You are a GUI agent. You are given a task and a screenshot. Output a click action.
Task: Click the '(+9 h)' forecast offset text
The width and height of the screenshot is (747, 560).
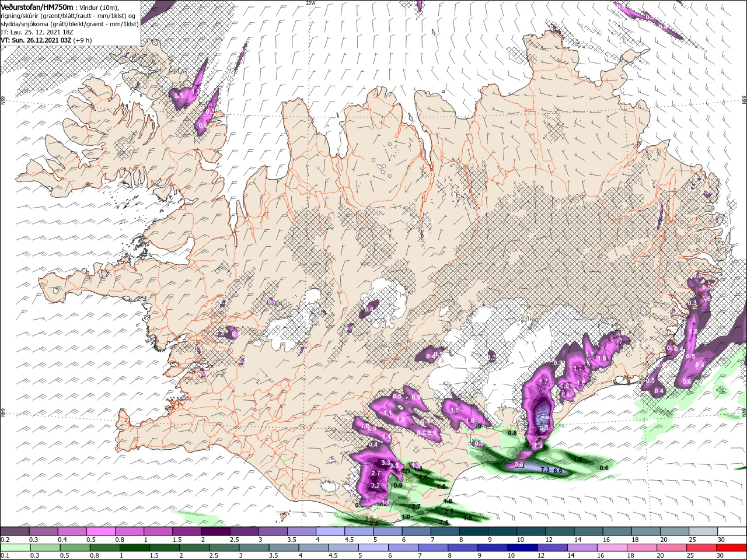(x=82, y=40)
